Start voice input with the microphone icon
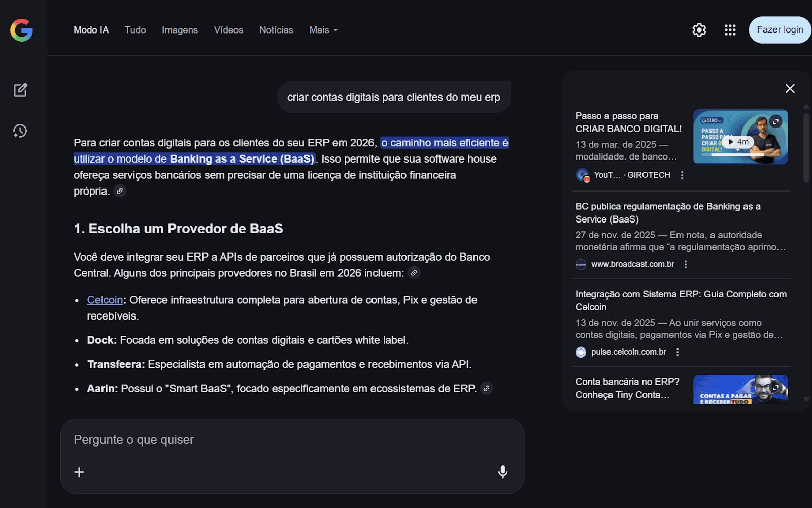Image resolution: width=812 pixels, height=508 pixels. point(503,472)
